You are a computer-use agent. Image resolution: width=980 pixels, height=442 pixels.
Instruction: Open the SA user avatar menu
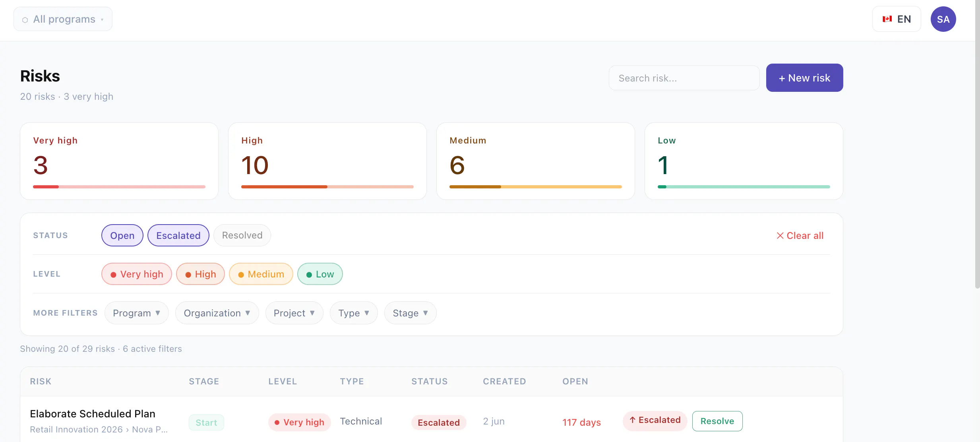click(x=943, y=19)
